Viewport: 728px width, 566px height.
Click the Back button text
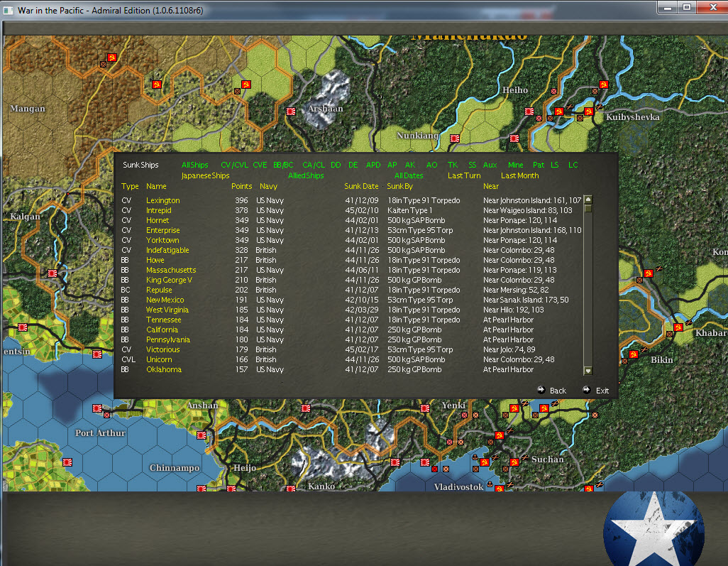(x=558, y=391)
